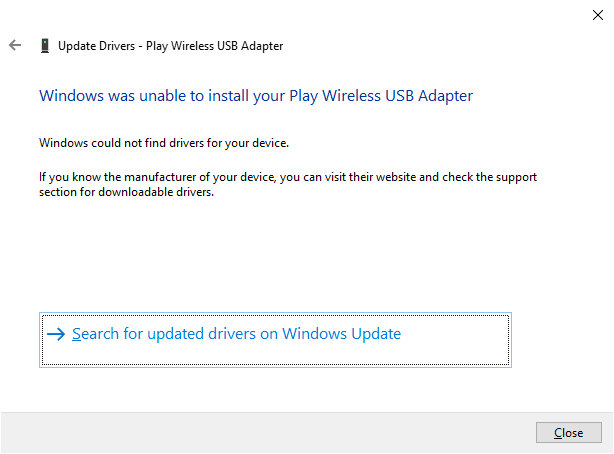Click the USB adapter device icon
Screen dimensions: 614x454
click(45, 45)
